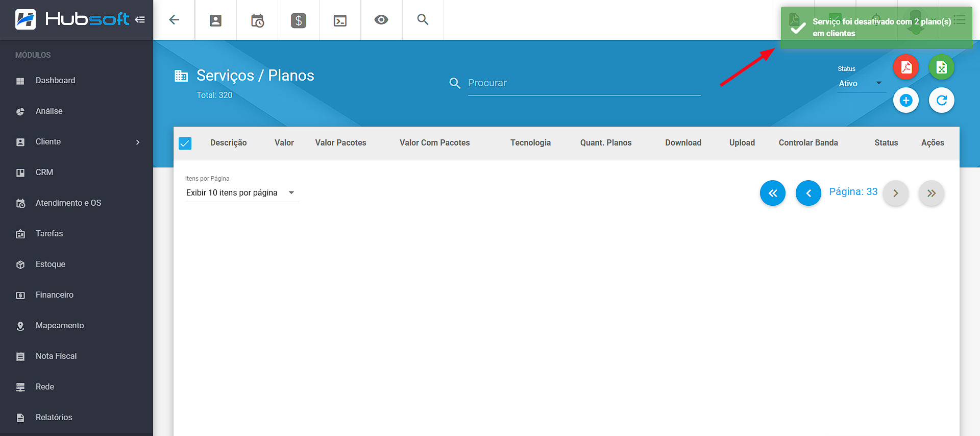Sort by Status column header

[886, 143]
